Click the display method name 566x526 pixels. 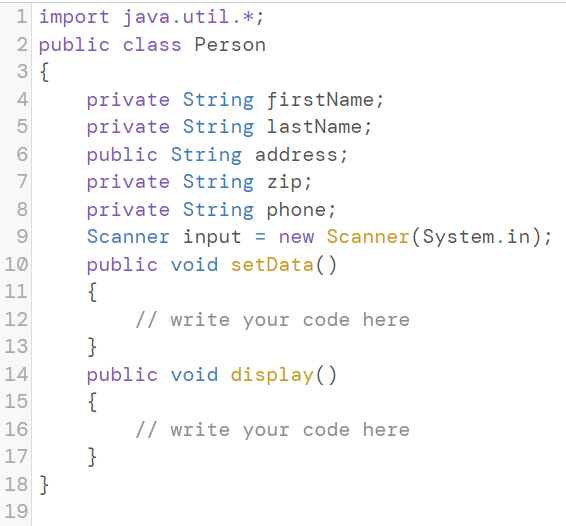272,375
